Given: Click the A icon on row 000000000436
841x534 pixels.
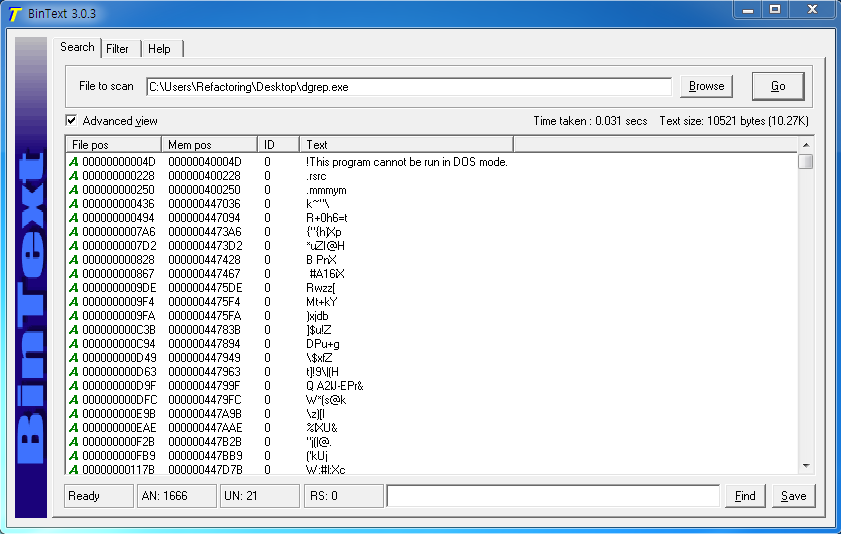Looking at the screenshot, I should 73,204.
